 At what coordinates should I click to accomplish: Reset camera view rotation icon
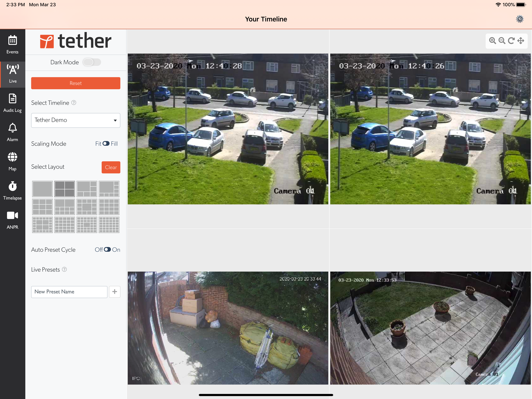click(511, 41)
